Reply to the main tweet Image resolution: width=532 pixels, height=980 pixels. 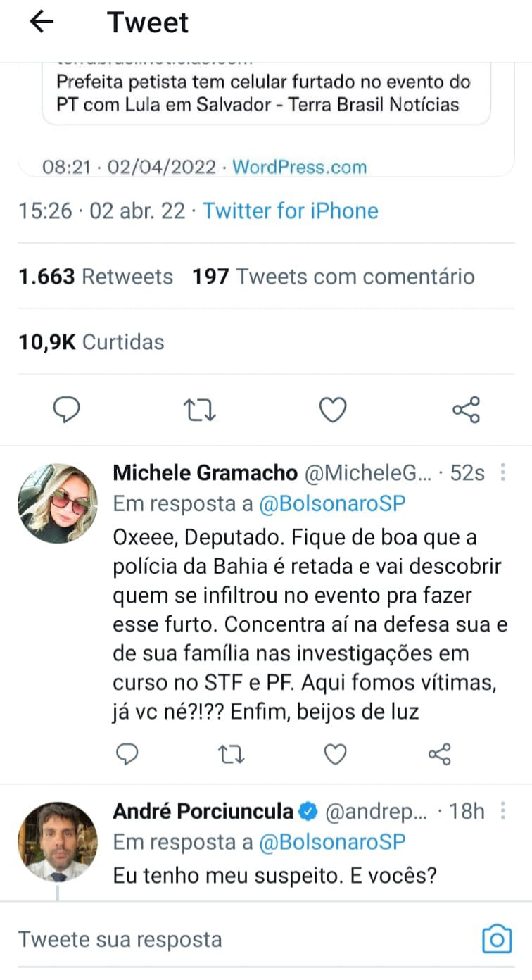tap(68, 409)
